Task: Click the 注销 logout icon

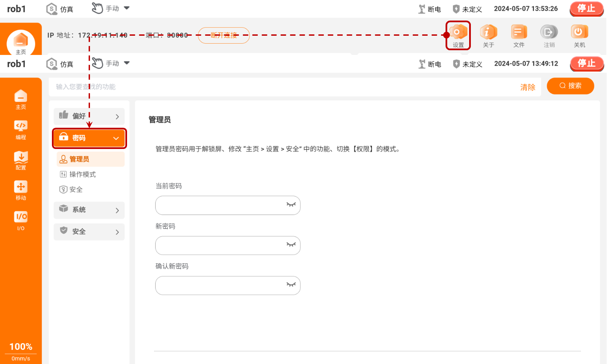Action: (549, 36)
